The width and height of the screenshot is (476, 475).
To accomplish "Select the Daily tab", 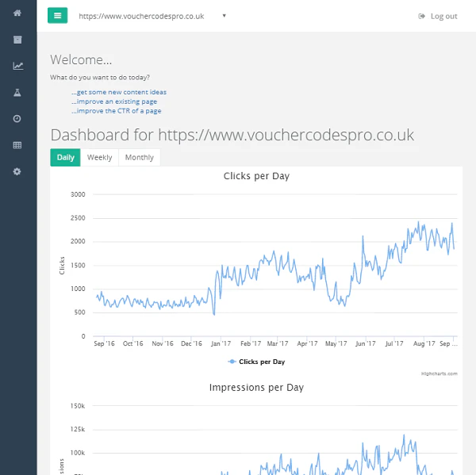I will [x=65, y=157].
